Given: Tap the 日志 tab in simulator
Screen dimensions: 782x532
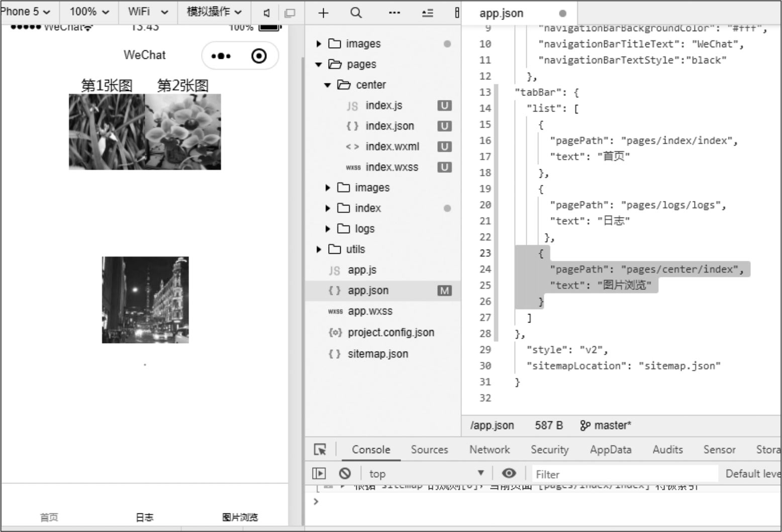Looking at the screenshot, I should click(x=144, y=517).
